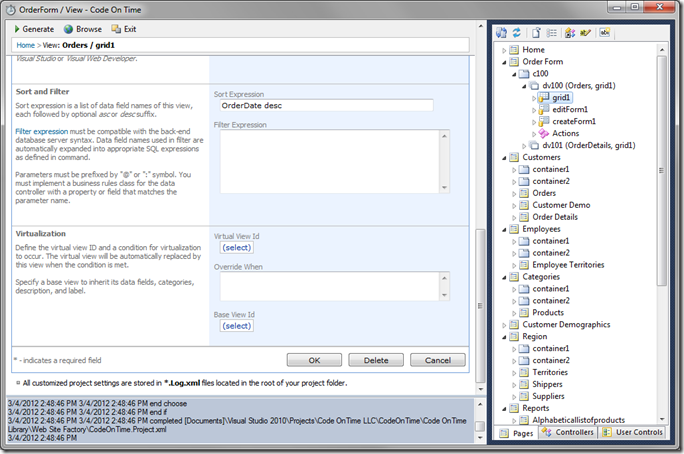The width and height of the screenshot is (684, 454).
Task: Click the Home page icon in tree
Action: tap(514, 50)
